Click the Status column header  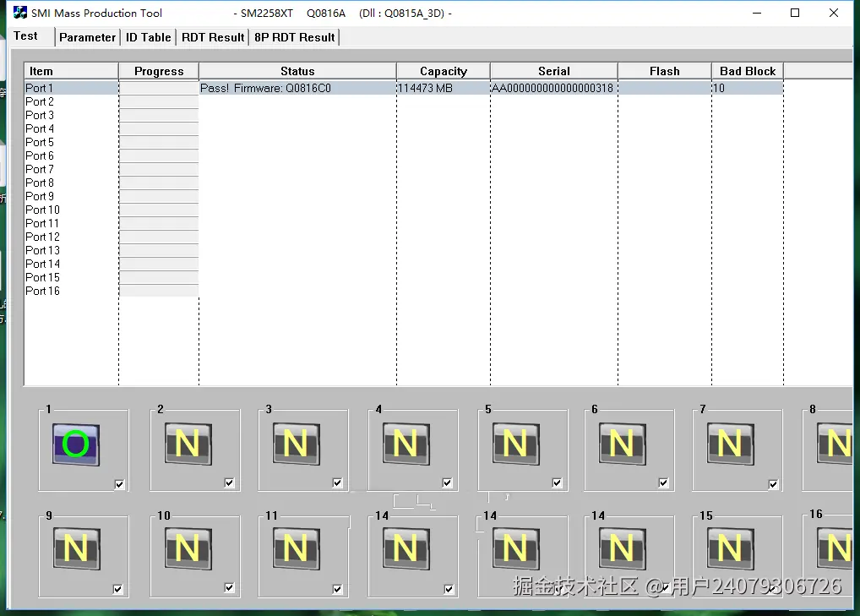(x=298, y=71)
